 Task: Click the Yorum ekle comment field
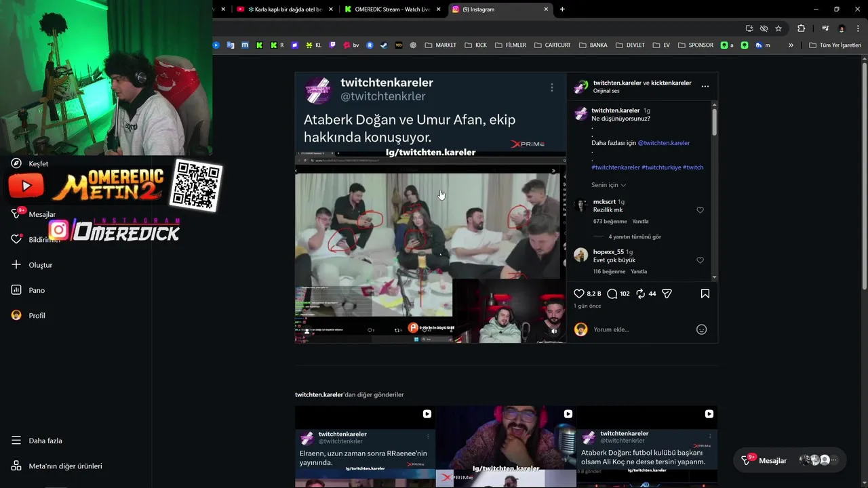click(641, 329)
